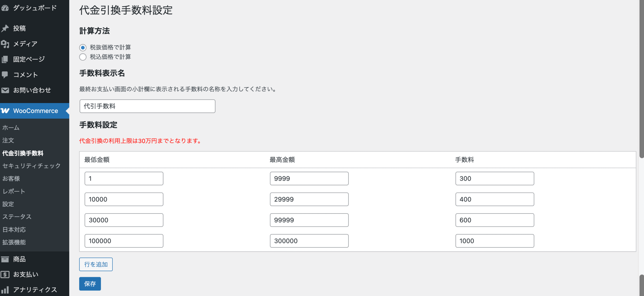
Task: Focus minimum amount field with value 100000
Action: (124, 241)
